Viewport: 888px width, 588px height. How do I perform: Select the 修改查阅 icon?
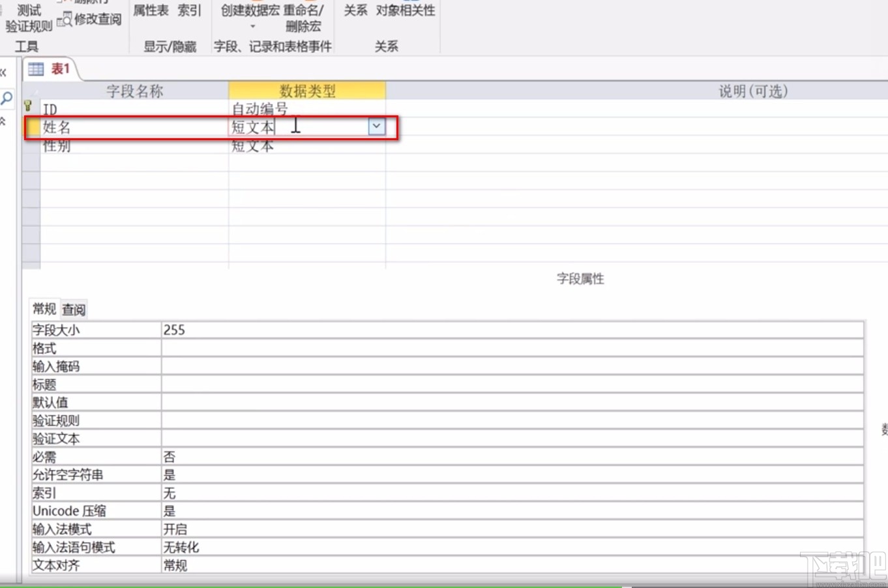(x=90, y=20)
